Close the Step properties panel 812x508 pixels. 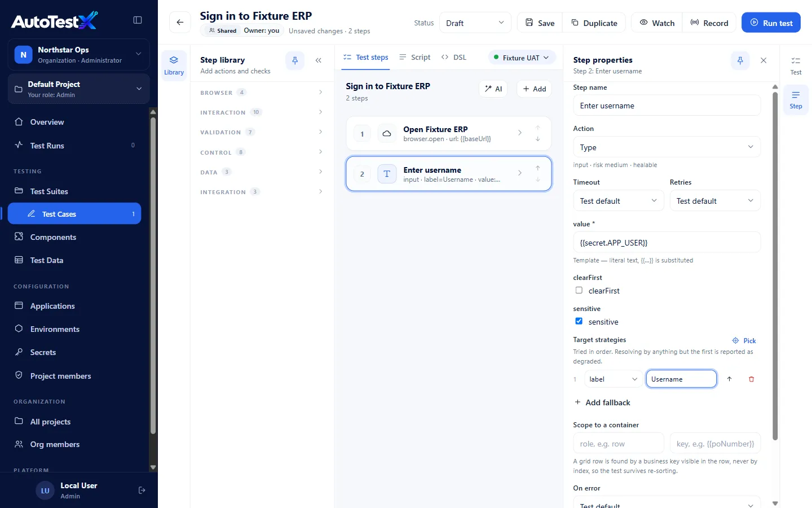pos(764,60)
